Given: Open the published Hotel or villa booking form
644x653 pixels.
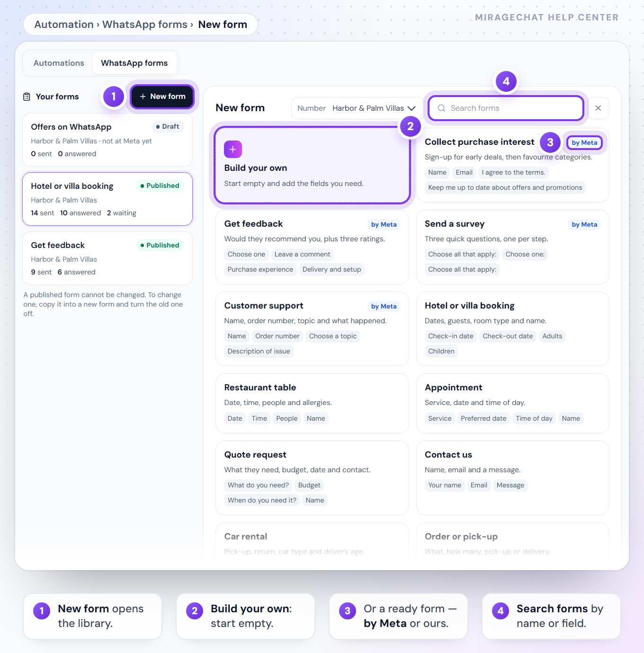Looking at the screenshot, I should coord(107,199).
